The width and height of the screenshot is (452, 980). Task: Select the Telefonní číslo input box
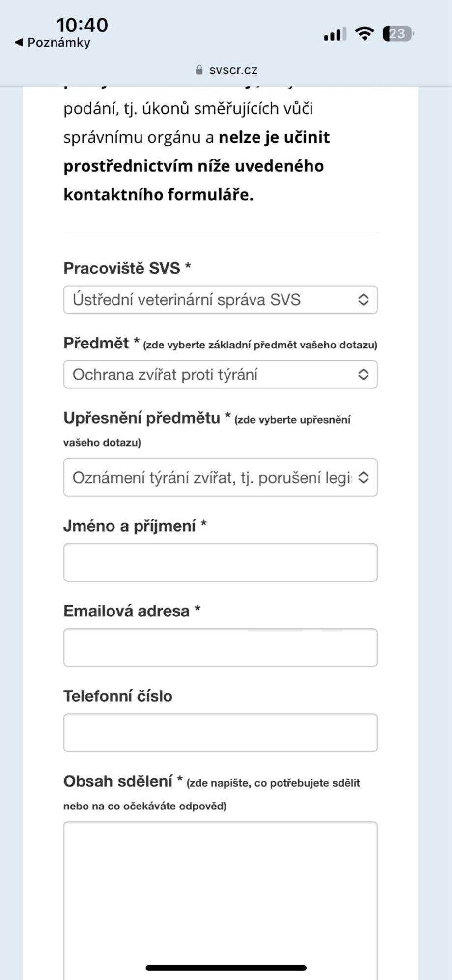click(220, 732)
